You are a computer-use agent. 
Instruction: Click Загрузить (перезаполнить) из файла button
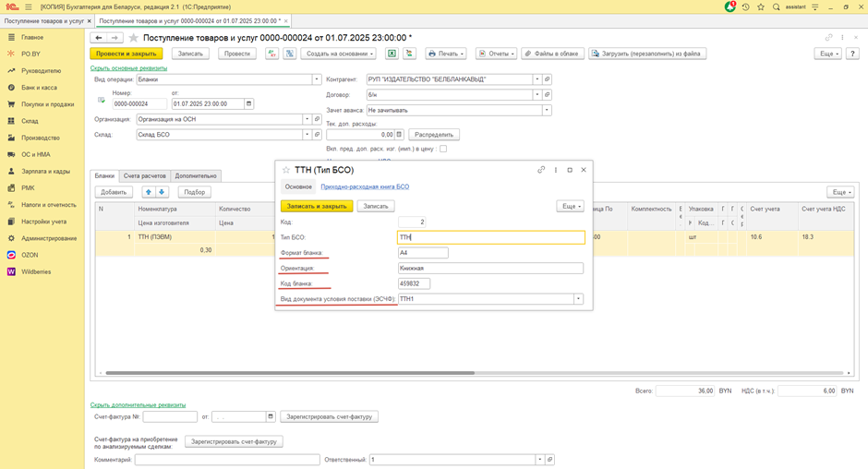coord(647,54)
